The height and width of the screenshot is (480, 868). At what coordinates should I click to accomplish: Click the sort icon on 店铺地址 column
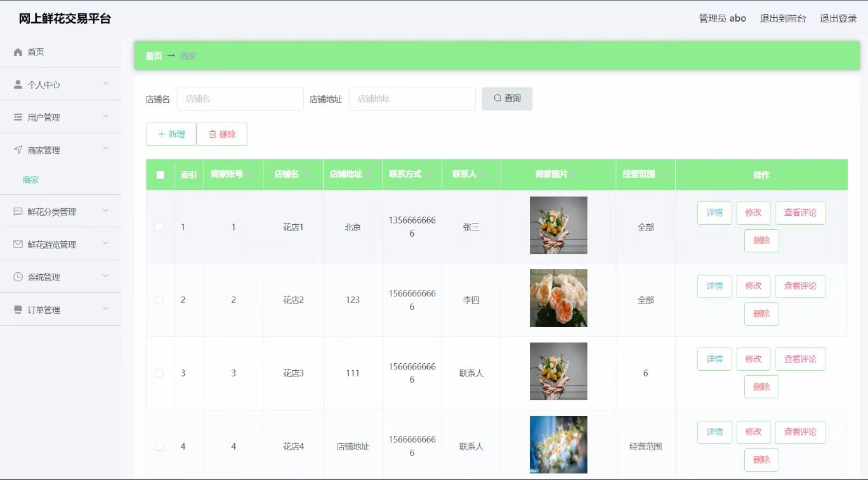[x=369, y=174]
